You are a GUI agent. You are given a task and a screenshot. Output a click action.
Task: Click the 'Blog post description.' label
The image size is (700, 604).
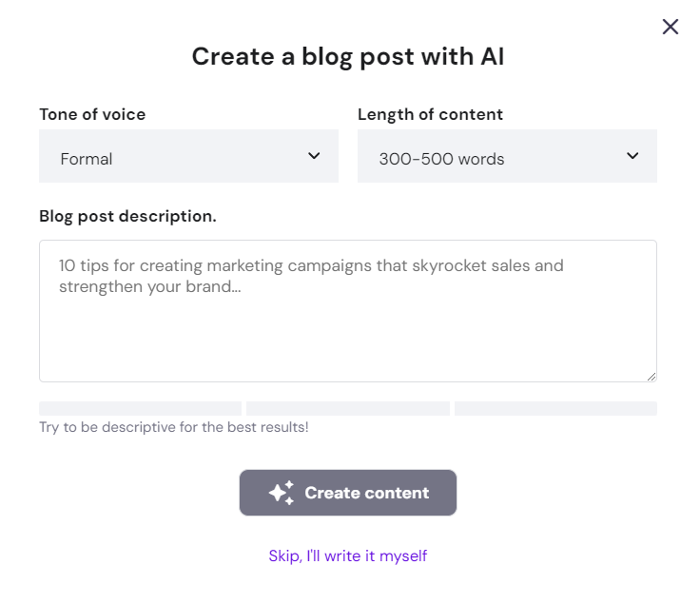click(127, 216)
